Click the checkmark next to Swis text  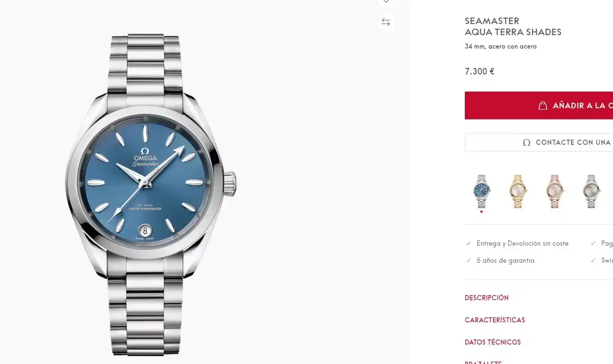coord(593,260)
